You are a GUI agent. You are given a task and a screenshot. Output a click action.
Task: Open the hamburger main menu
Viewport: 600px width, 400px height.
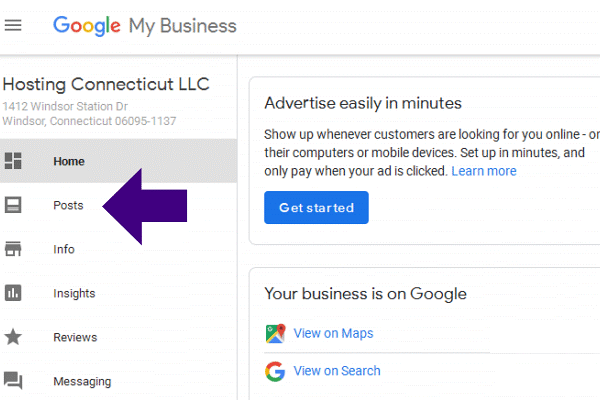(13, 25)
